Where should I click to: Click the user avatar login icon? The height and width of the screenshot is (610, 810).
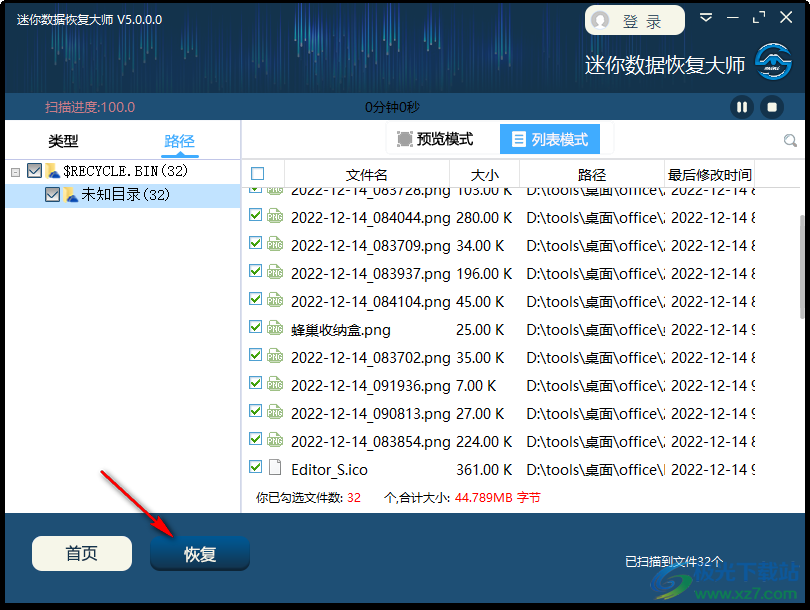pyautogui.click(x=600, y=21)
